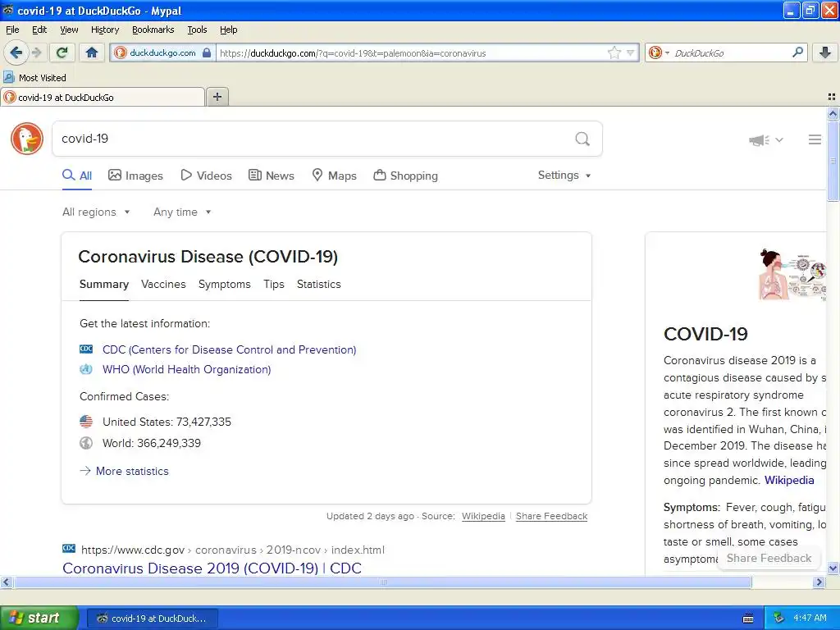Open the Bookmarks menu

[x=153, y=30]
